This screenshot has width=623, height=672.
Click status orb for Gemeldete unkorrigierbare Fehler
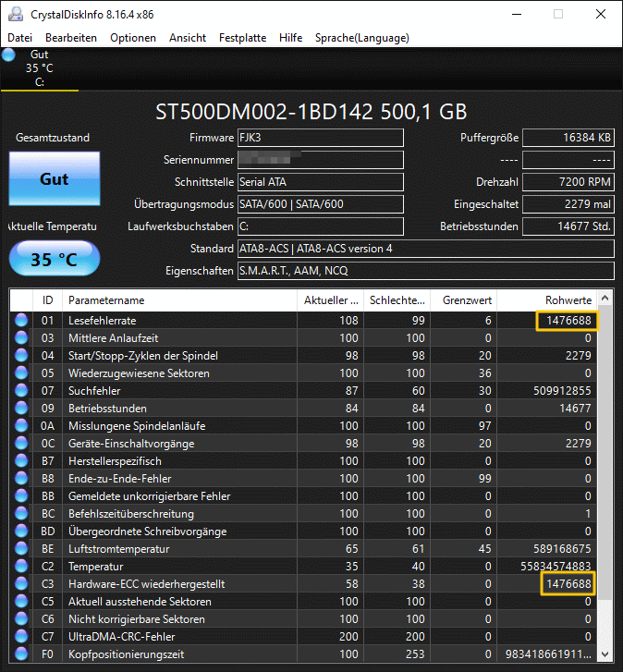click(x=21, y=495)
